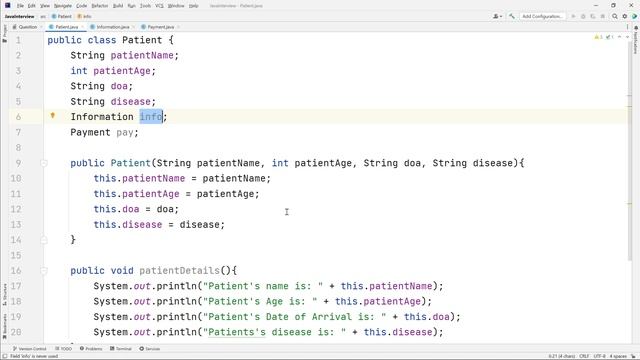Click the Run with Coverage icon
640x360 pixels.
click(593, 16)
